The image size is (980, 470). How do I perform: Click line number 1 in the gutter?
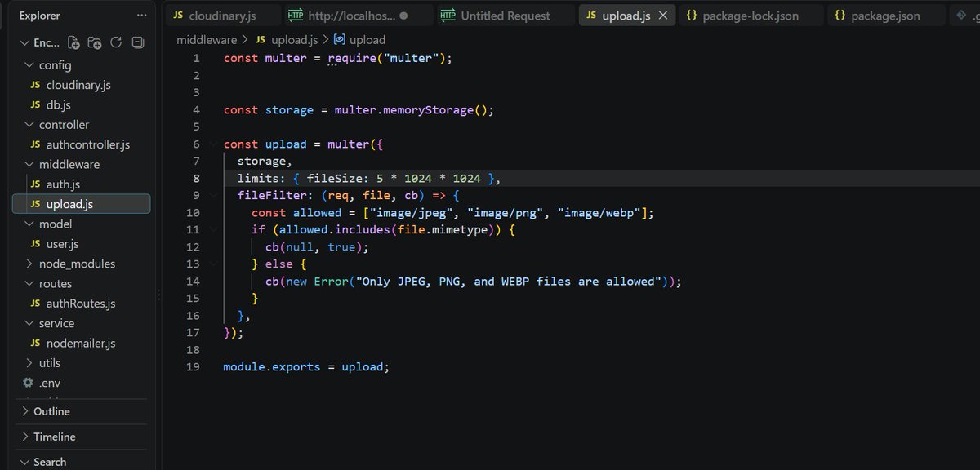click(196, 58)
